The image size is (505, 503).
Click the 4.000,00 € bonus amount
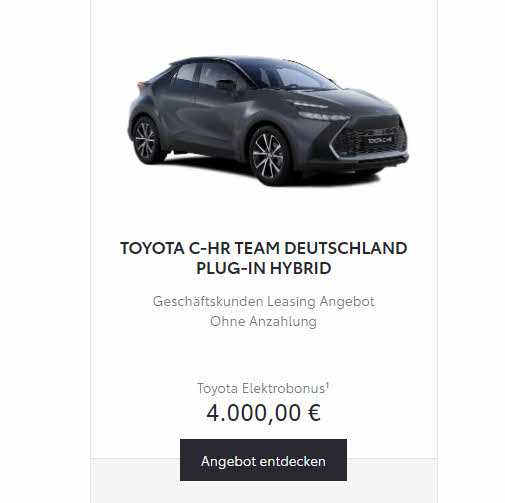(263, 413)
